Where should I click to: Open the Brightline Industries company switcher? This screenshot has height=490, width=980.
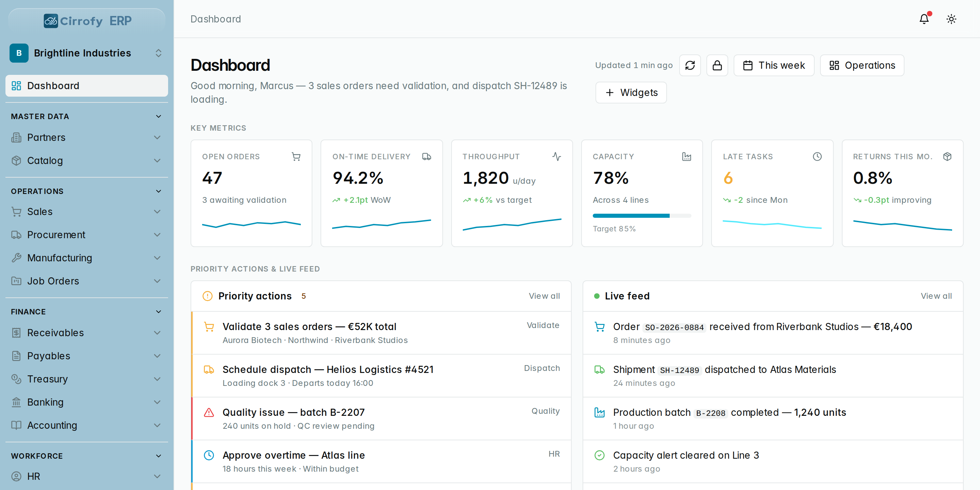click(87, 53)
